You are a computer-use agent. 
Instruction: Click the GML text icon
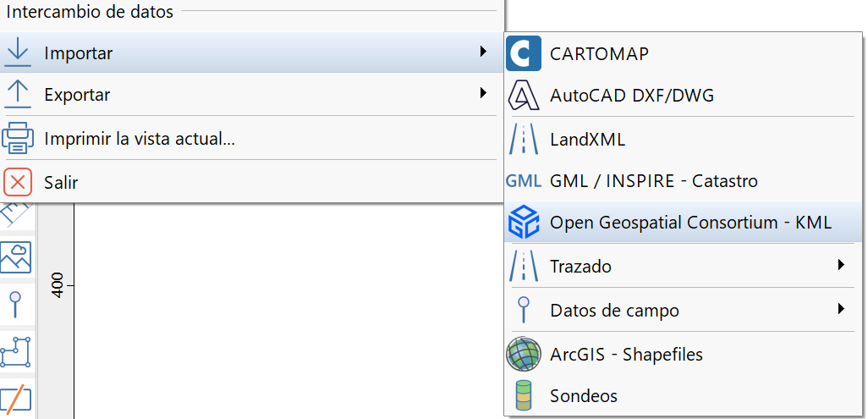[523, 180]
